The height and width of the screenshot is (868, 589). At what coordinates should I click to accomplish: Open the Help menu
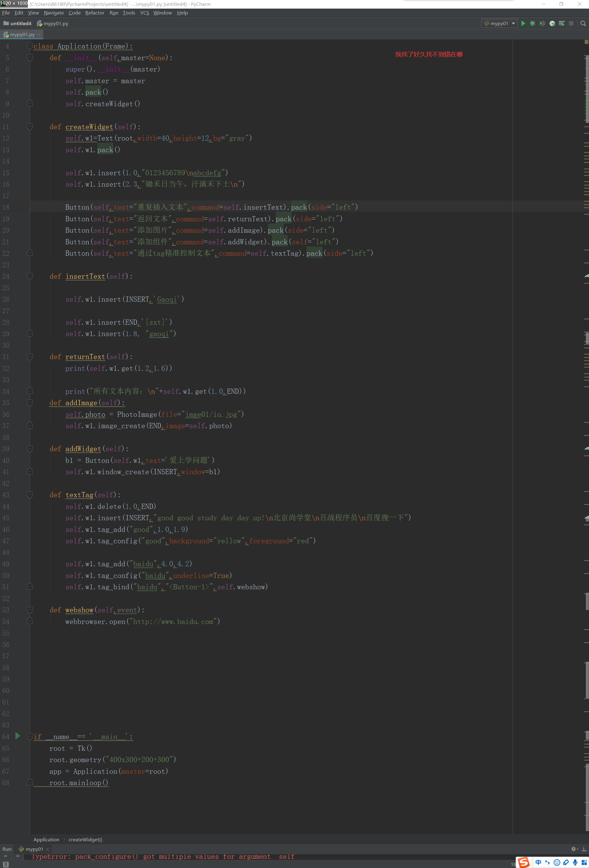coord(182,13)
